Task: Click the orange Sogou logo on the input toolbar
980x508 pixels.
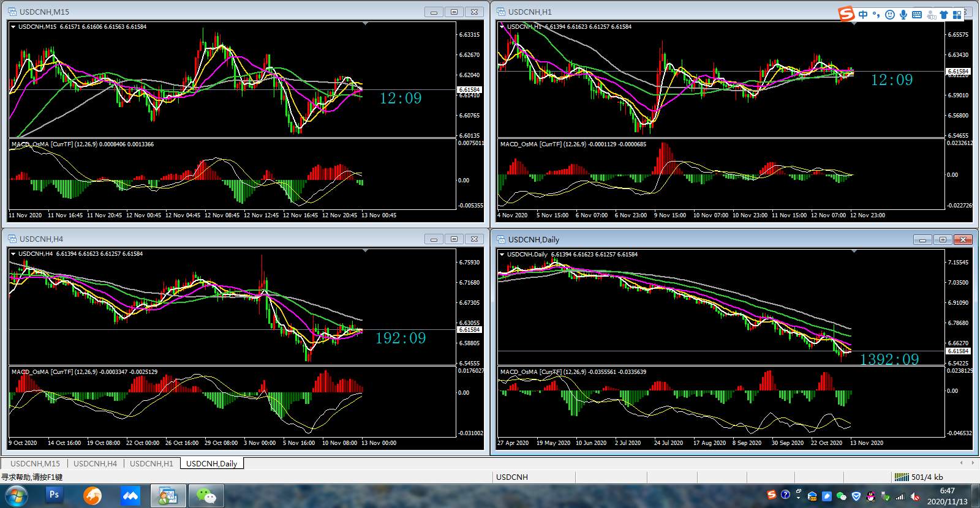Action: [846, 14]
